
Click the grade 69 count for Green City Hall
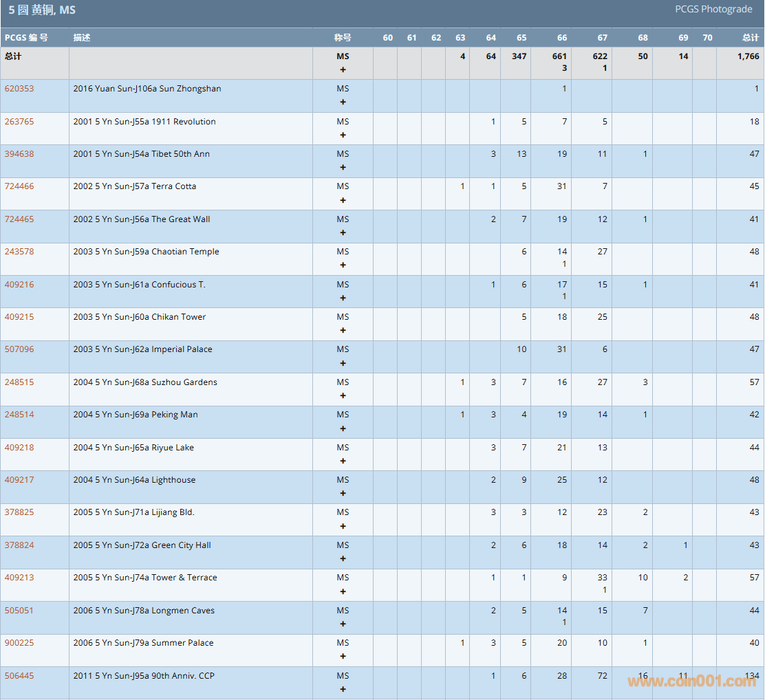[x=685, y=545]
